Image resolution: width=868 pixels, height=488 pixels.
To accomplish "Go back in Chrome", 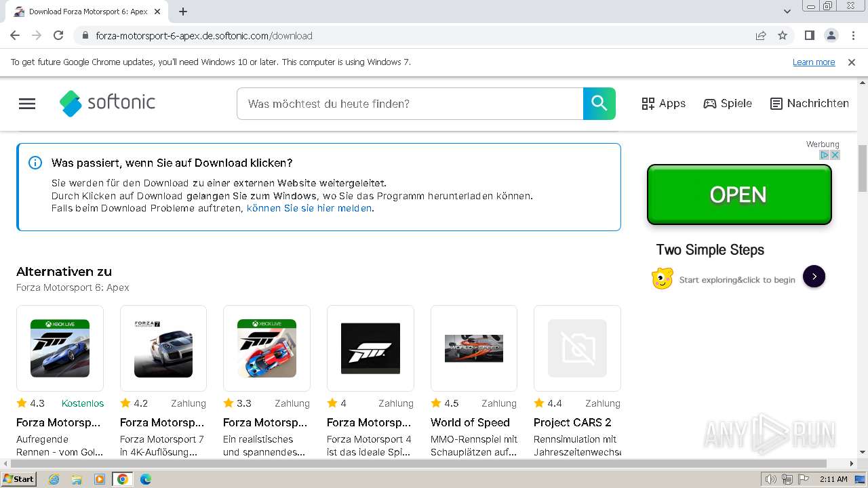I will click(15, 35).
